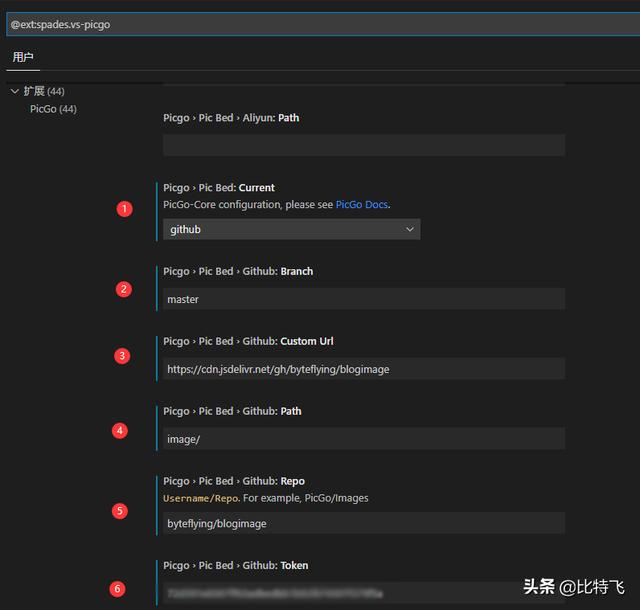The image size is (640, 610).
Task: Click the Github: Custom Url setting title
Action: coord(248,341)
